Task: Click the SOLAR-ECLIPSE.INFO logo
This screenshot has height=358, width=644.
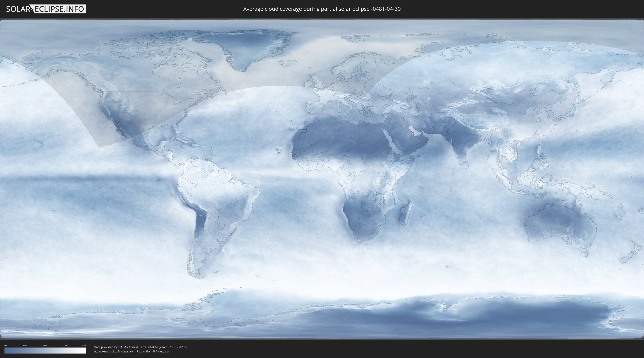Action: (46, 9)
